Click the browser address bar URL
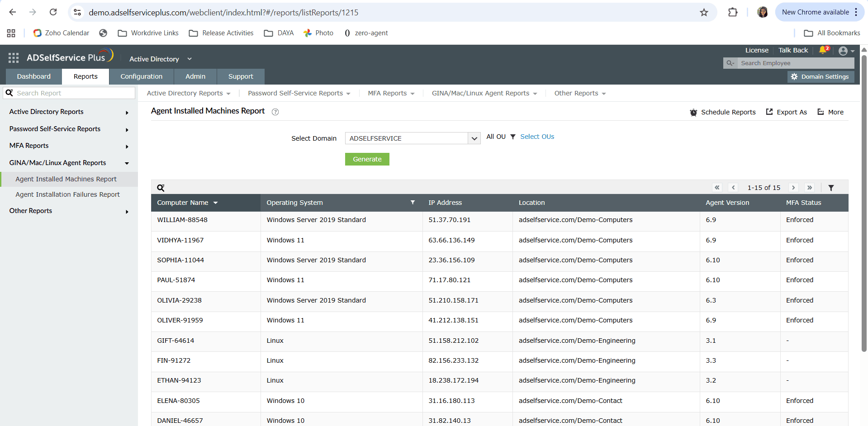Viewport: 868px width, 426px height. pos(223,13)
